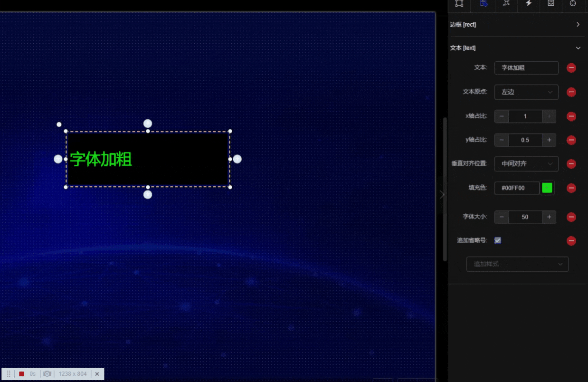Open the 文本原点 dropdown showing 左边

pos(526,92)
